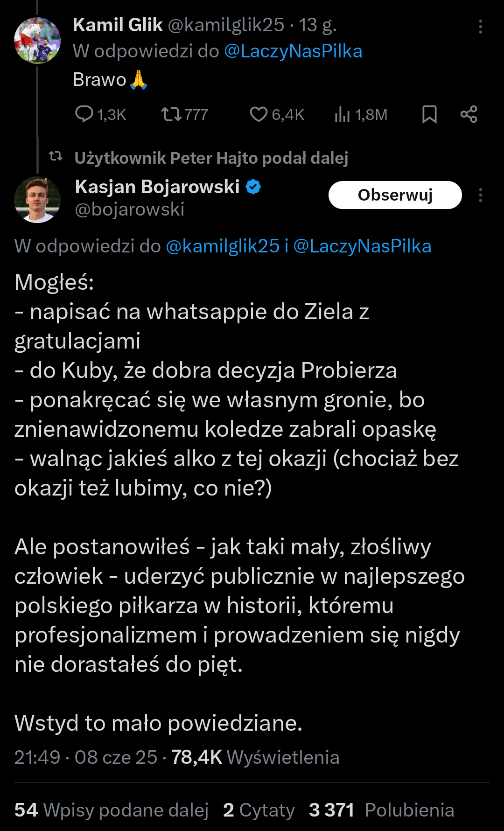Screen dimensions: 504x831
Task: Open Kasjan Bojarowski's profile name
Action: (x=157, y=187)
